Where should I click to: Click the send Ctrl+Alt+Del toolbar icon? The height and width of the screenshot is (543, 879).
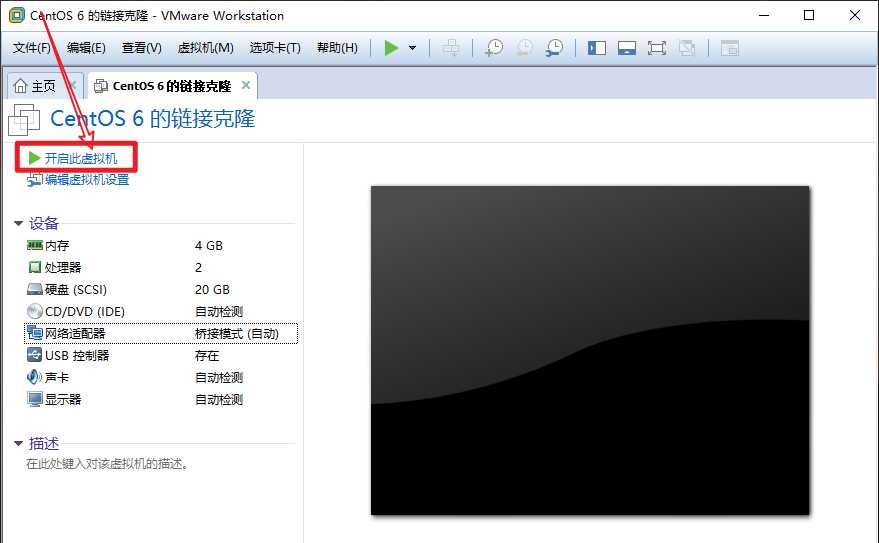[x=451, y=48]
